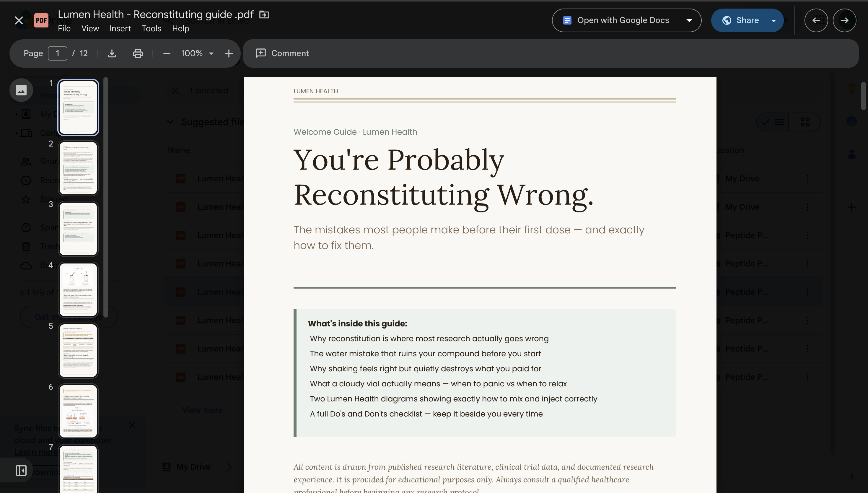Open the Help menu
Image resolution: width=868 pixels, height=493 pixels.
(180, 28)
